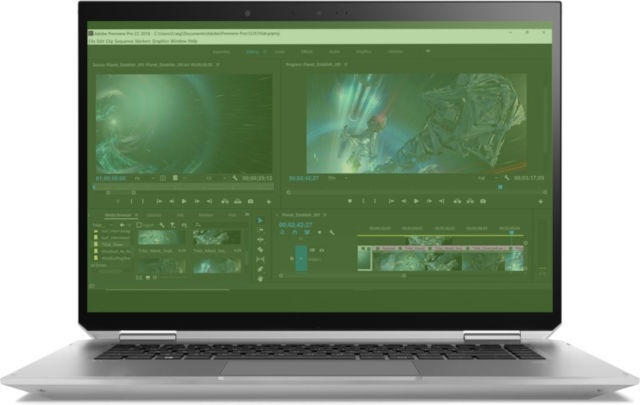640x405 pixels.
Task: Select the Slip tool
Action: coord(260,260)
